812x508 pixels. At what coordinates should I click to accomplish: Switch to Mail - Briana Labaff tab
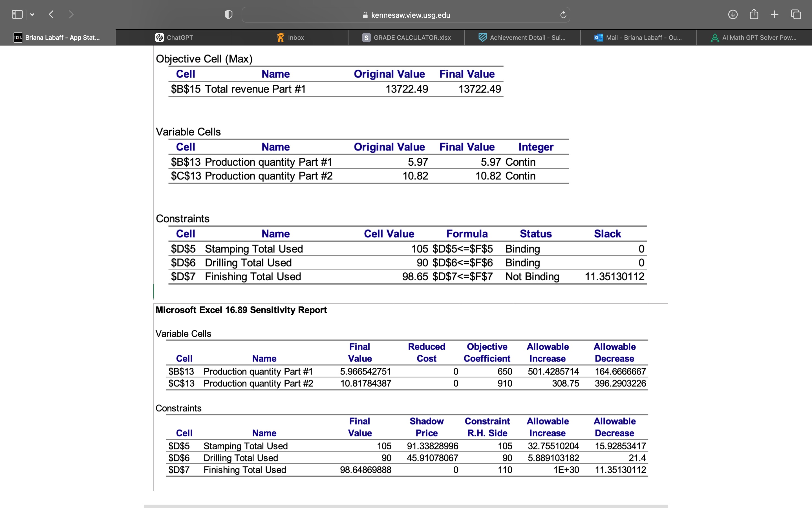tap(638, 38)
